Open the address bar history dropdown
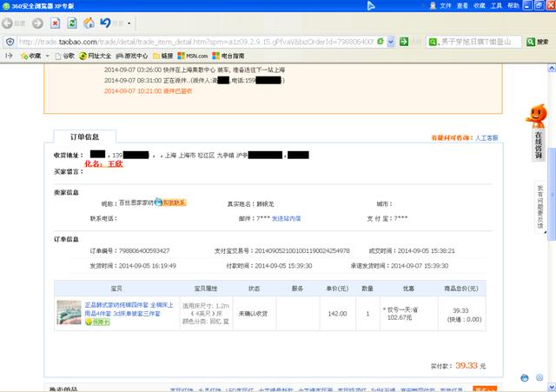This screenshot has width=556, height=392. pyautogui.click(x=391, y=42)
